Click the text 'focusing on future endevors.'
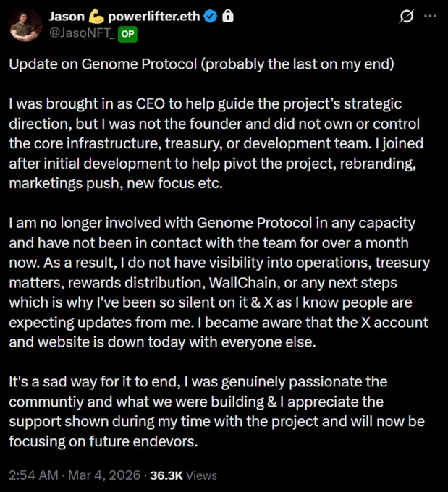The image size is (448, 492). (x=103, y=441)
